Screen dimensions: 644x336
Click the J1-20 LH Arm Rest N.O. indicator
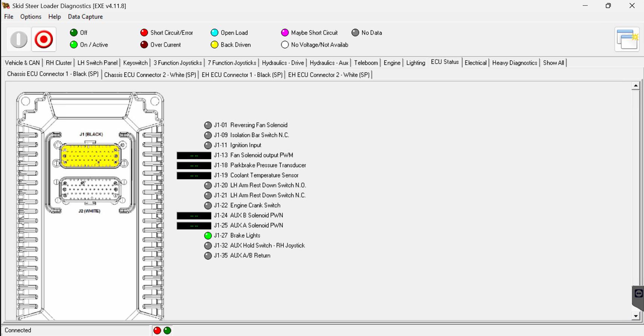coord(208,185)
